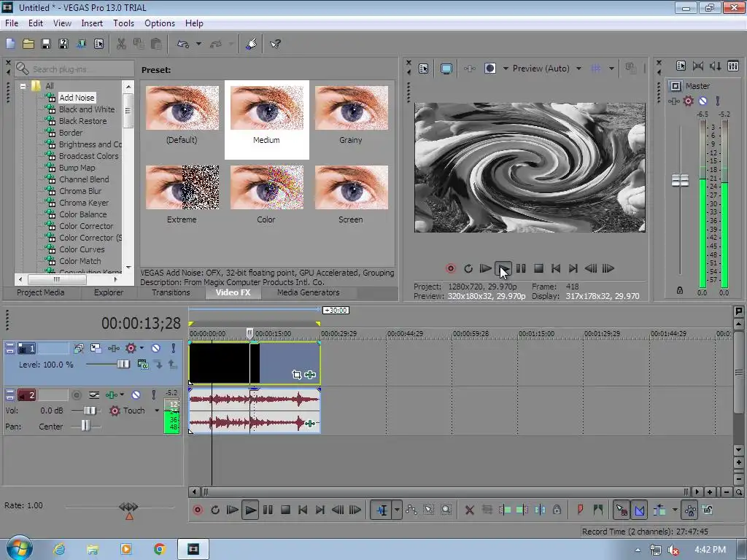The width and height of the screenshot is (747, 560).
Task: Select the Zoom magnifier tool in the timeline toolbar
Action: (446, 510)
